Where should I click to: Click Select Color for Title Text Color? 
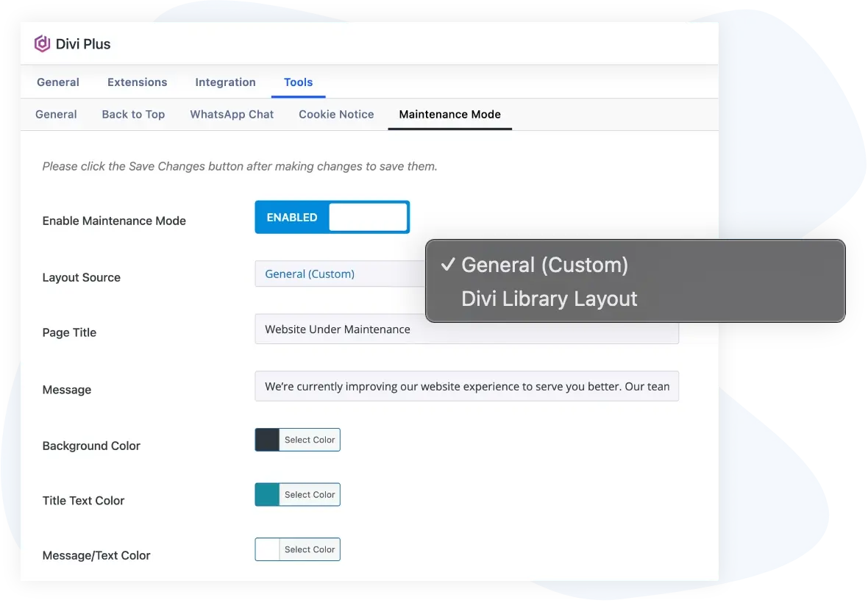click(x=310, y=495)
